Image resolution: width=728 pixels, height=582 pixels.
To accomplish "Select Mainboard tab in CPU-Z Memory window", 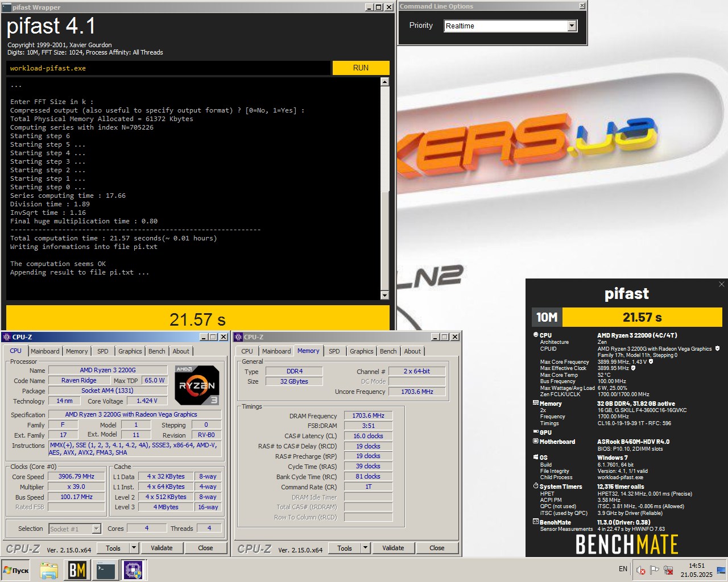I will pos(276,351).
